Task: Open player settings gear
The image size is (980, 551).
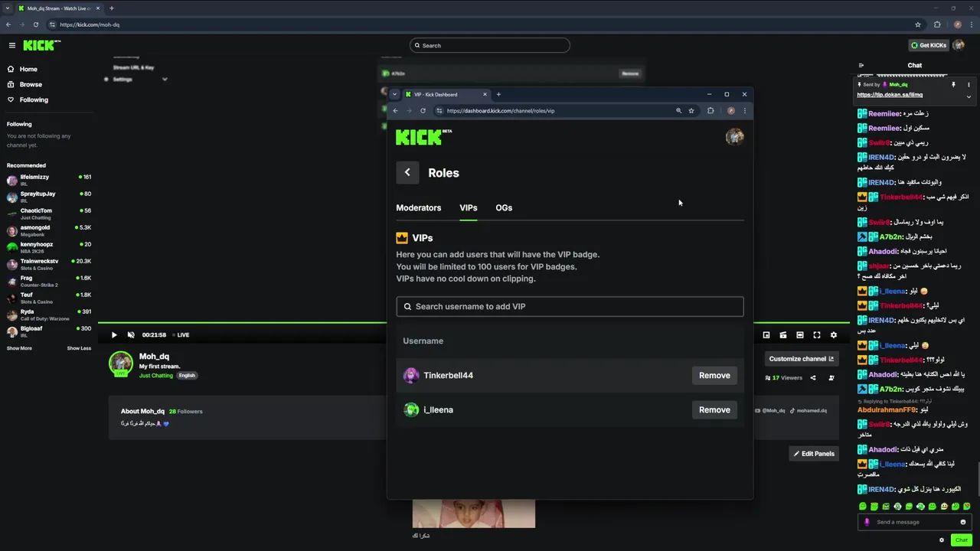Action: point(834,334)
